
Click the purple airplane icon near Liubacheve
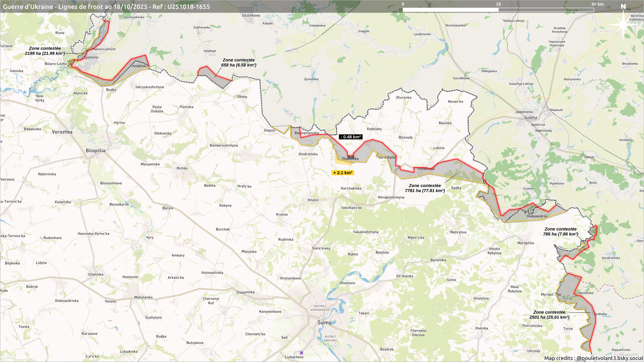pos(301,353)
